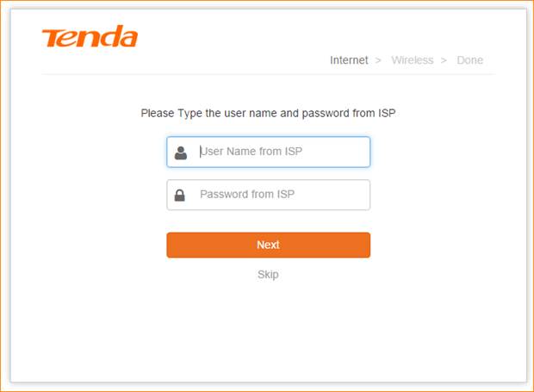
Task: Click the ISP instruction text
Action: pyautogui.click(x=268, y=113)
